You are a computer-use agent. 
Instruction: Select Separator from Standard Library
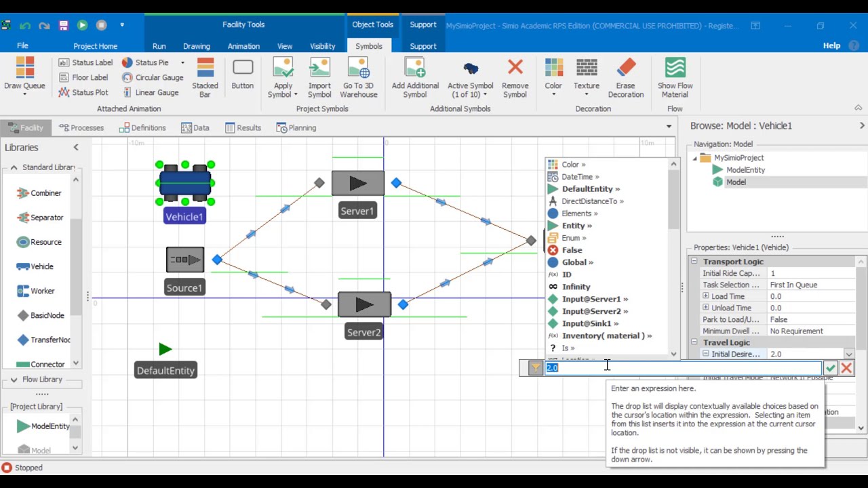pos(40,218)
